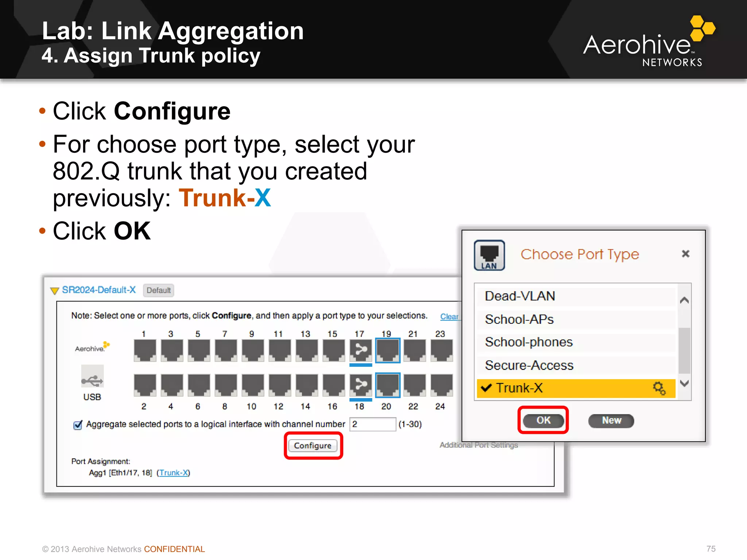The width and height of the screenshot is (747, 560).
Task: Choose School-phones port type
Action: click(576, 342)
